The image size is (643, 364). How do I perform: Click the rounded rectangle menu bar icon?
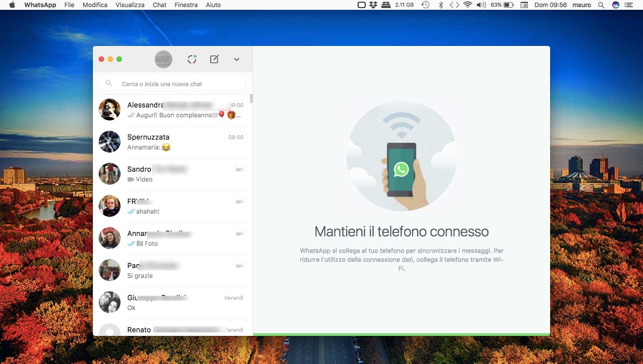[x=362, y=5]
